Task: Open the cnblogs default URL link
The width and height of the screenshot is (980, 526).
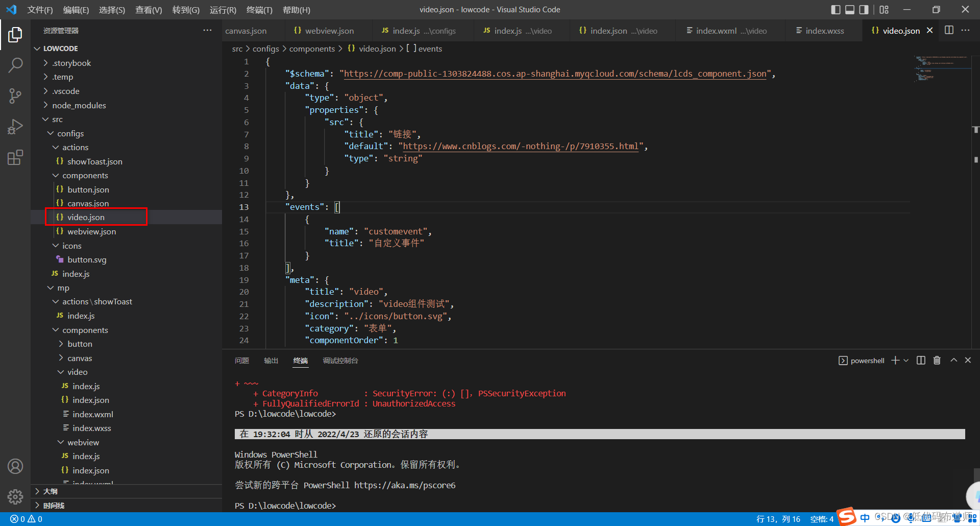Action: click(x=521, y=147)
